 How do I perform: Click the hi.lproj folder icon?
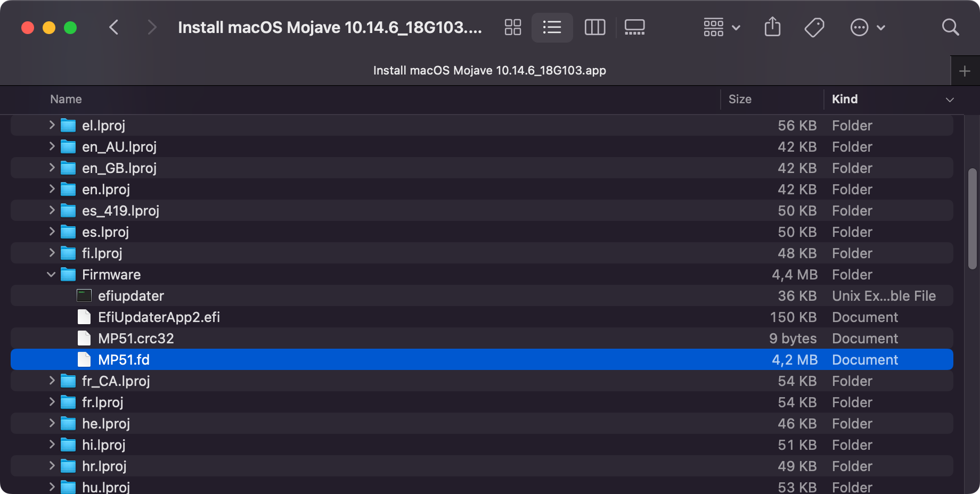(68, 445)
